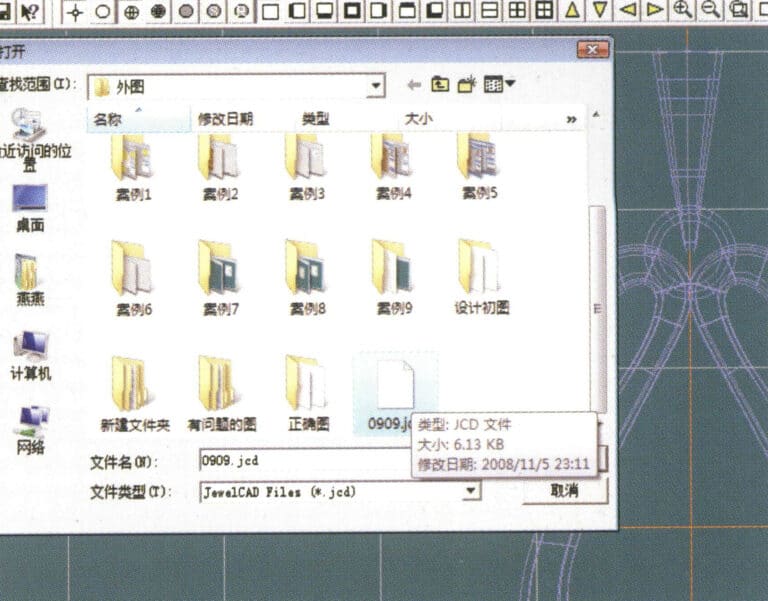Select the plain circle outline view icon
This screenshot has height=601, width=768.
(x=102, y=11)
